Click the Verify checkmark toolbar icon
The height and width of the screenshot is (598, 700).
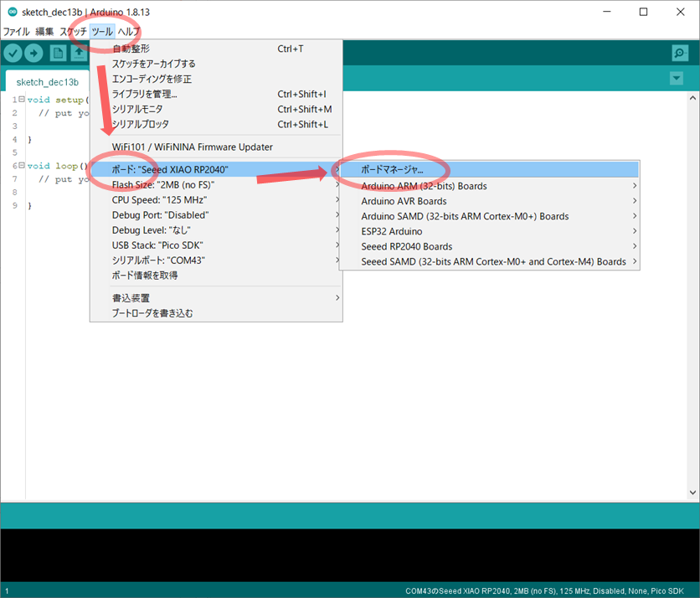[13, 54]
